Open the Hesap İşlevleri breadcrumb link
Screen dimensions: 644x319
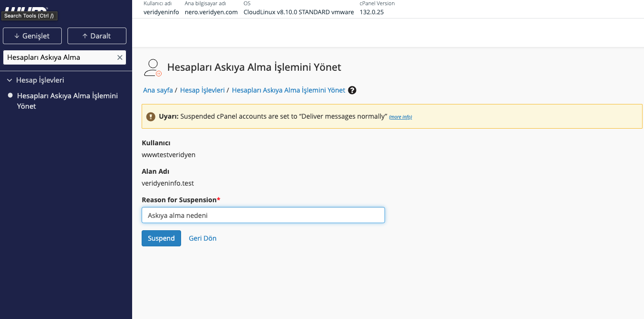[202, 90]
